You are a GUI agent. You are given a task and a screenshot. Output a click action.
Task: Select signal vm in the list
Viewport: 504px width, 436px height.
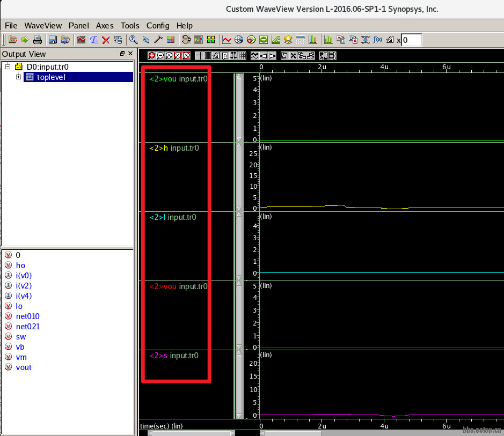[21, 357]
